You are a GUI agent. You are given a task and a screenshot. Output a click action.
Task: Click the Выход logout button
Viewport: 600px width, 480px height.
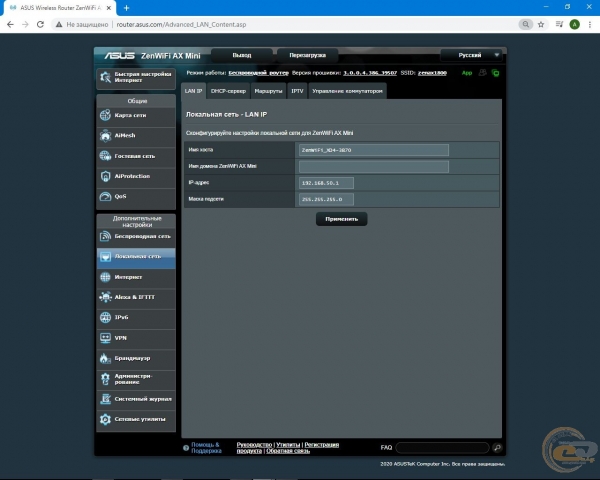[x=242, y=55]
